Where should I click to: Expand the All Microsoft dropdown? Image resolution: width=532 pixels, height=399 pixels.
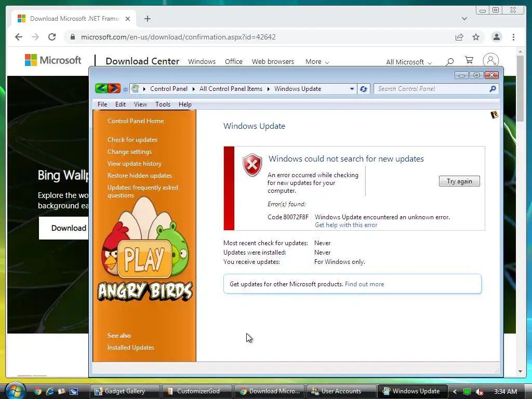pyautogui.click(x=408, y=62)
